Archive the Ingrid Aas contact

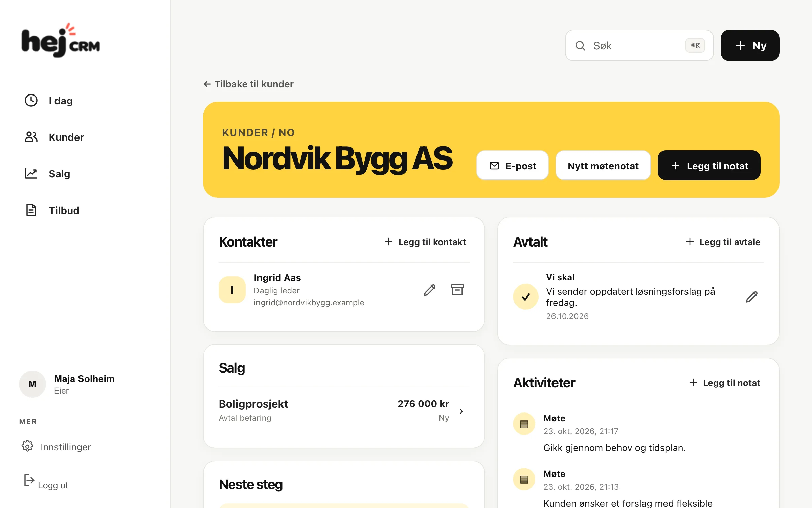click(x=457, y=290)
